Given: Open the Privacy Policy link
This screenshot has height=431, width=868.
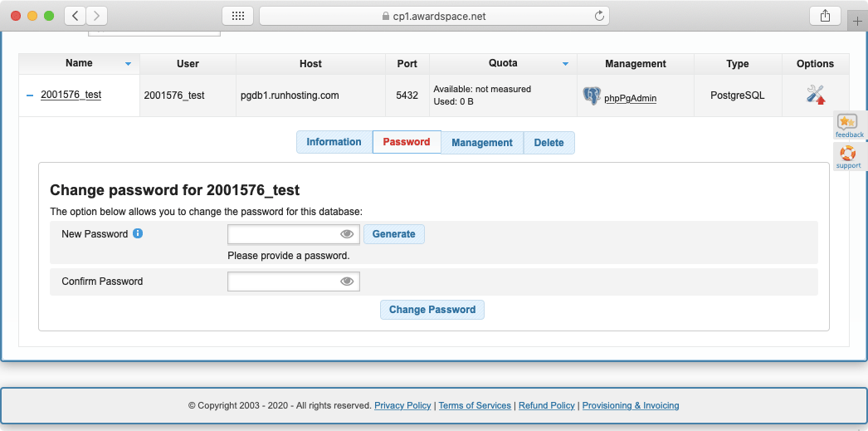Looking at the screenshot, I should coord(402,405).
